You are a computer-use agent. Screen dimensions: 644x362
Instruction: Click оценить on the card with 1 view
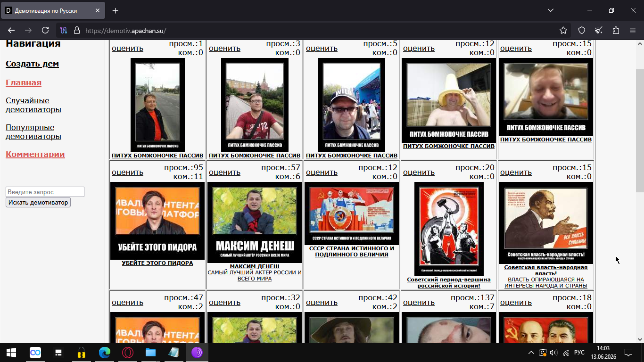tap(127, 48)
